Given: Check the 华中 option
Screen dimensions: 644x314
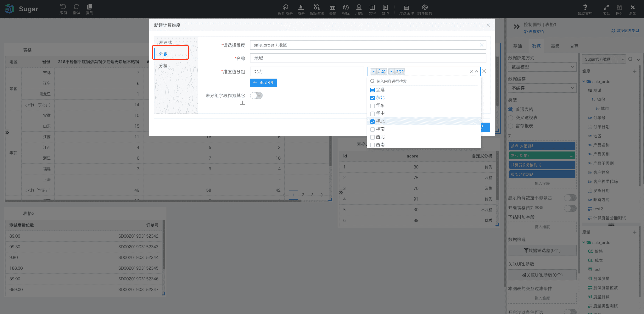Looking at the screenshot, I should pyautogui.click(x=372, y=114).
